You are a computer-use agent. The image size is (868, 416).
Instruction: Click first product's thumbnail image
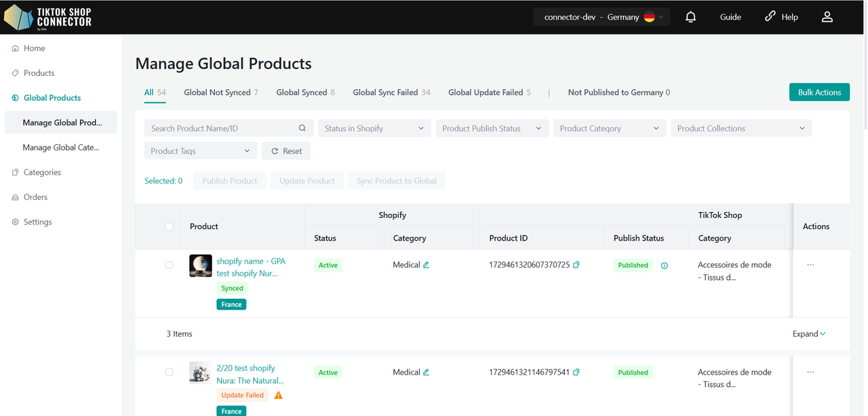(x=201, y=266)
